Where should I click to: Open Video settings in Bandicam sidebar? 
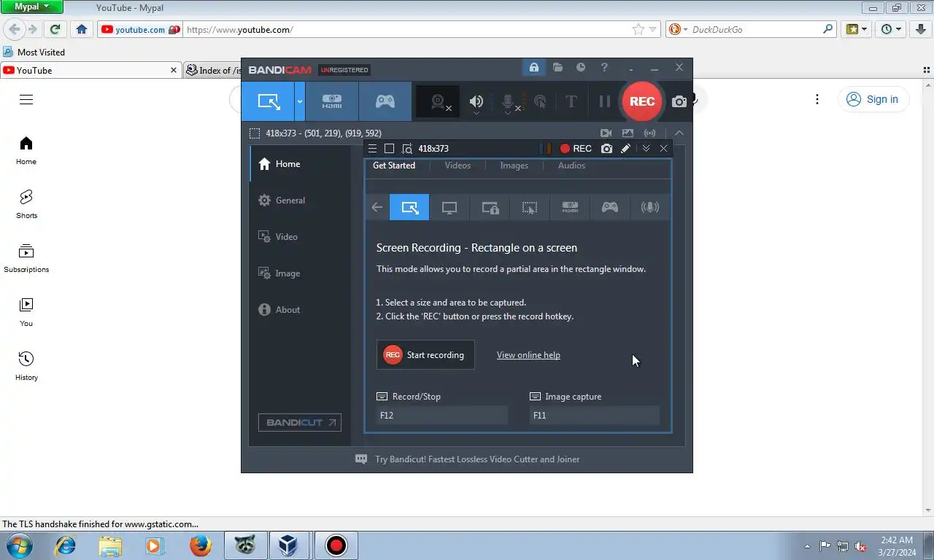(300, 237)
